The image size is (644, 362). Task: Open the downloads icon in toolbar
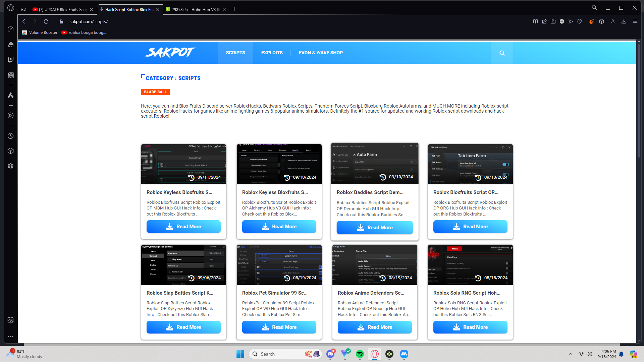[624, 21]
